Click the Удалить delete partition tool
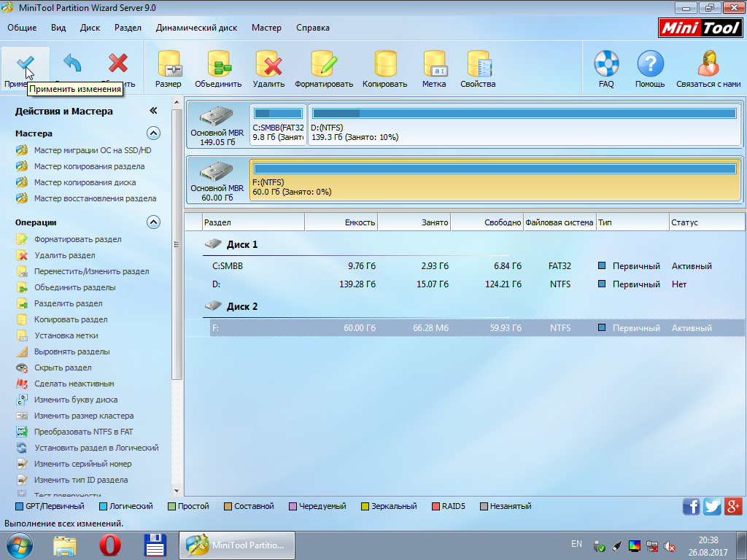 [x=268, y=70]
